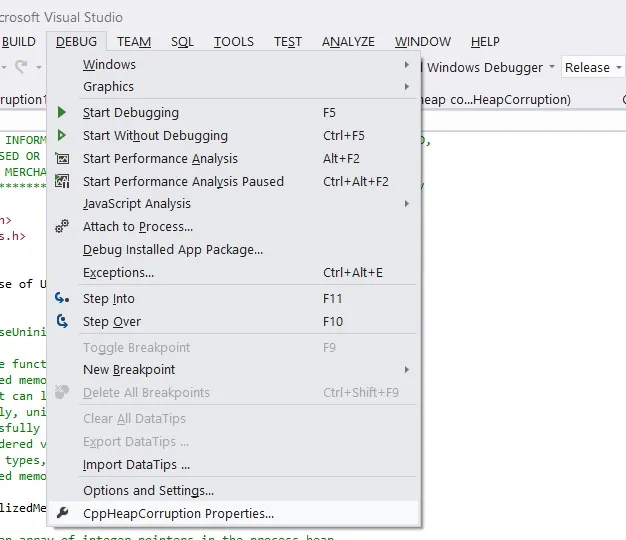Viewport: 626px width, 540px height.
Task: Expand the Windows submenu arrow
Action: tap(406, 64)
